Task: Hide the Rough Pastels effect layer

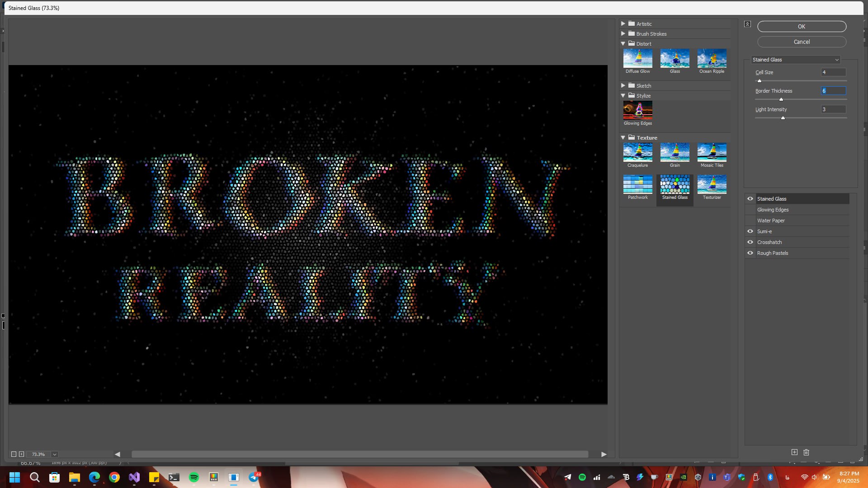Action: 750,253
